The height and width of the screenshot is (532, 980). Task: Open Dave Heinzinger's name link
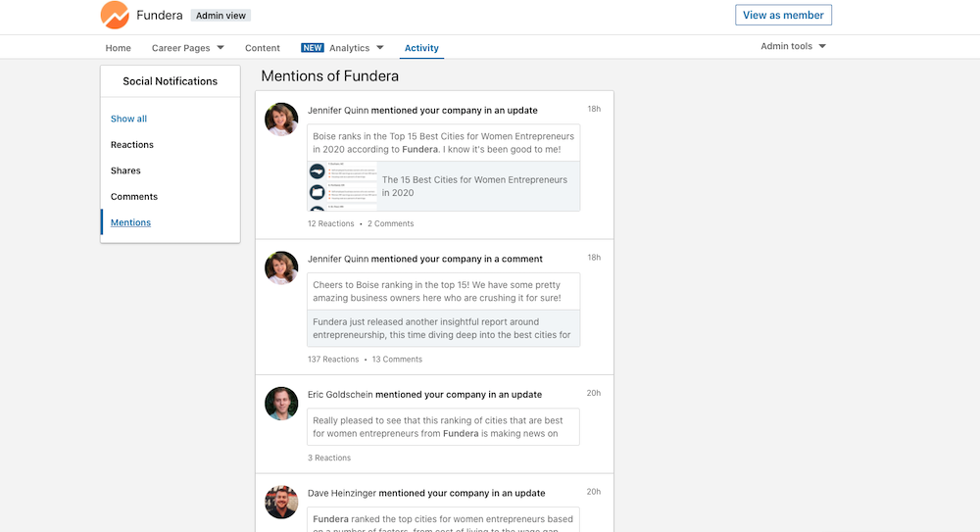pyautogui.click(x=342, y=493)
